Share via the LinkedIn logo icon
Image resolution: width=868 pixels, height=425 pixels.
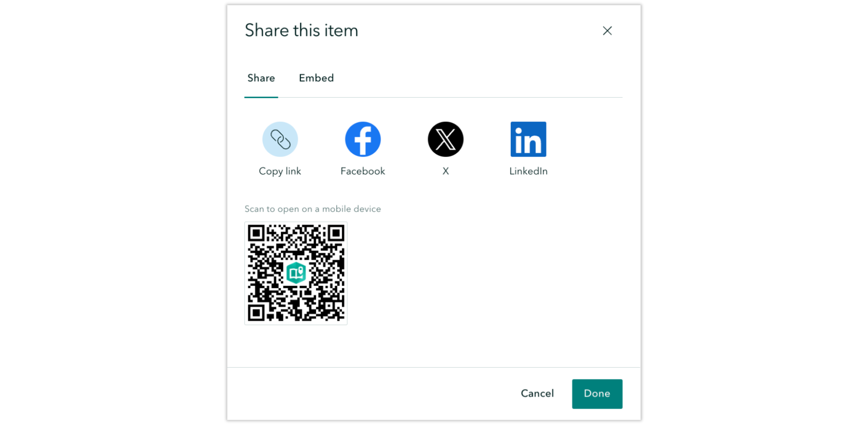(528, 139)
